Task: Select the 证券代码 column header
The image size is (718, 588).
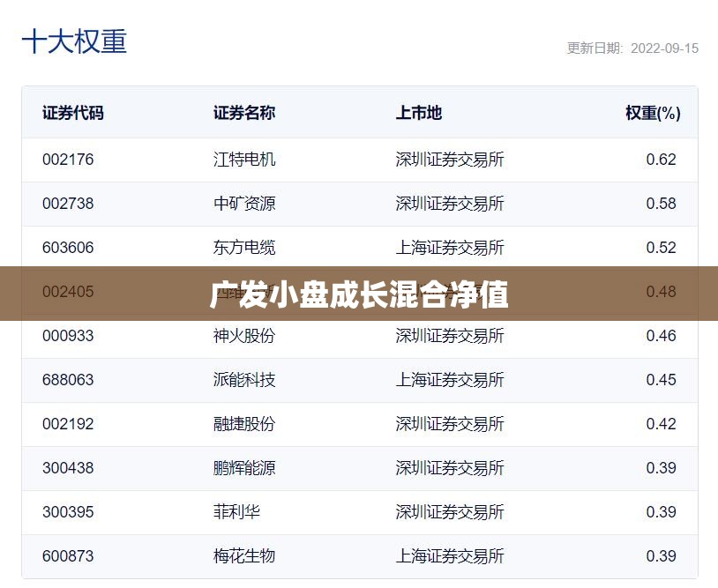Action: click(73, 113)
